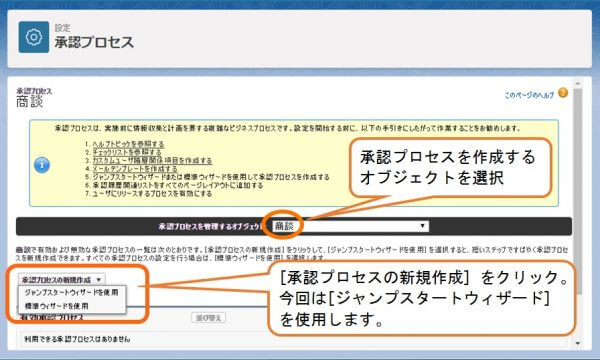Click the scrollbar up arrow
The height and width of the screenshot is (360, 600).
[577, 83]
